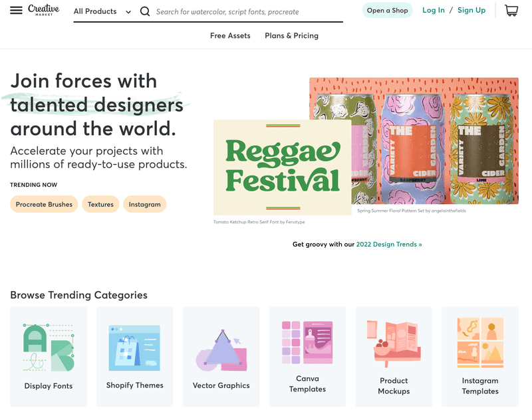Click the Creative Market logo

(x=43, y=10)
